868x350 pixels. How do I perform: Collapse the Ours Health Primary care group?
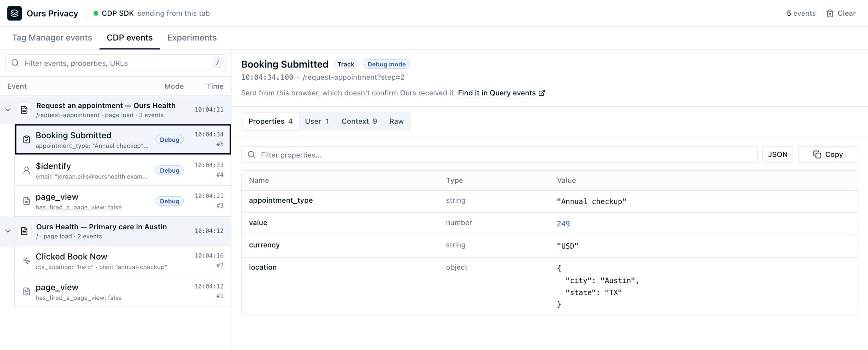click(8, 231)
